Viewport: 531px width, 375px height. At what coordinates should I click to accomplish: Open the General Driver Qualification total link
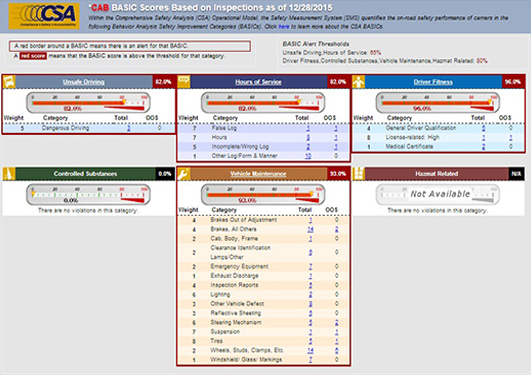pos(483,128)
